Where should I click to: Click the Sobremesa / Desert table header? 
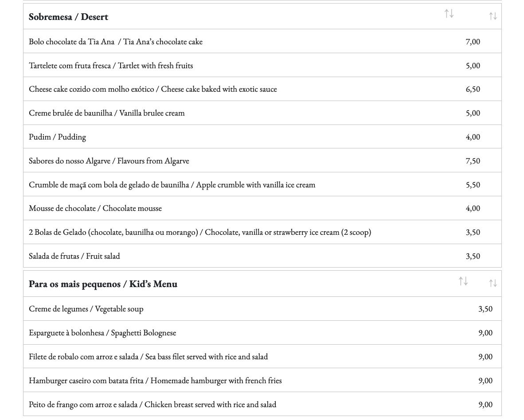point(69,17)
